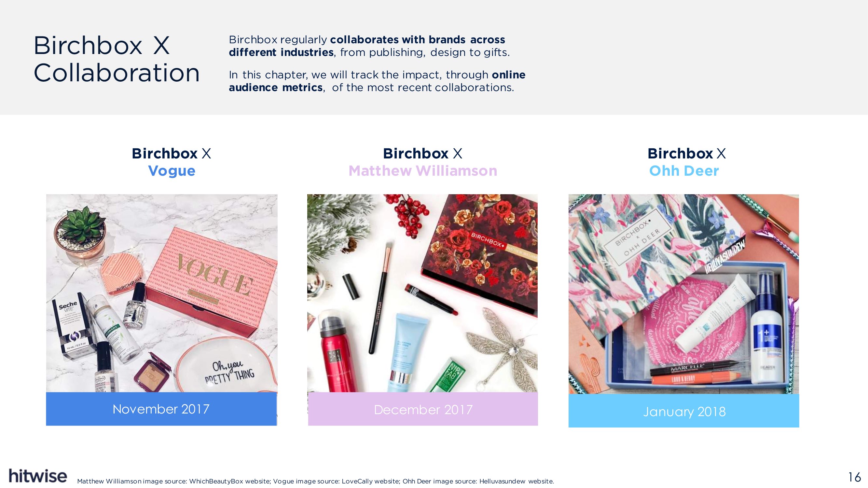Click the hitwise logo
This screenshot has height=488, width=868.
pyautogui.click(x=38, y=476)
